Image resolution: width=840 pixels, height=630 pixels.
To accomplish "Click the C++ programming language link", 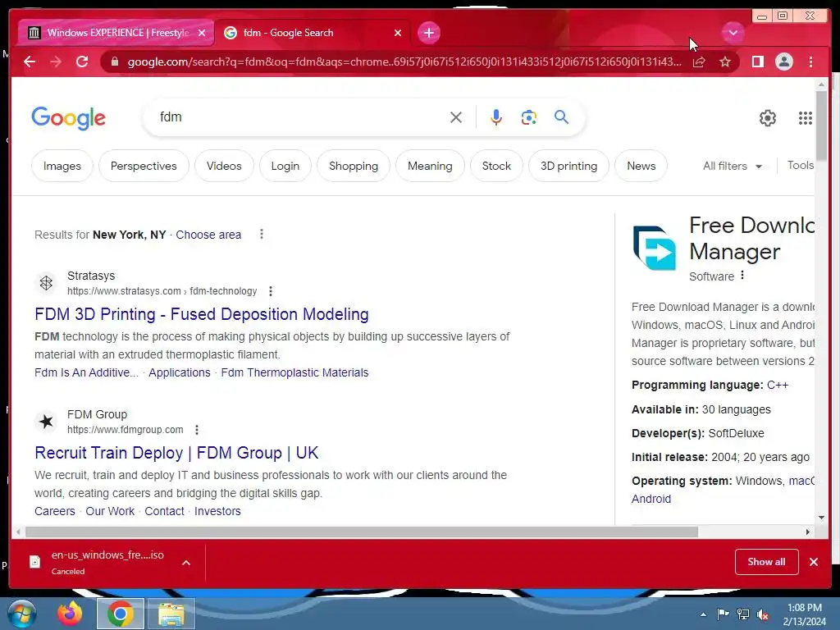I will point(778,385).
